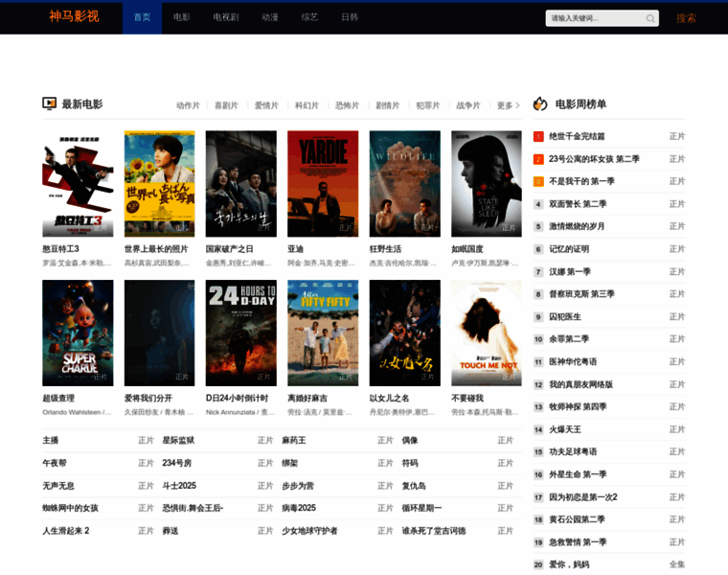Open 病毒2025 list entry
728x575 pixels.
click(299, 508)
